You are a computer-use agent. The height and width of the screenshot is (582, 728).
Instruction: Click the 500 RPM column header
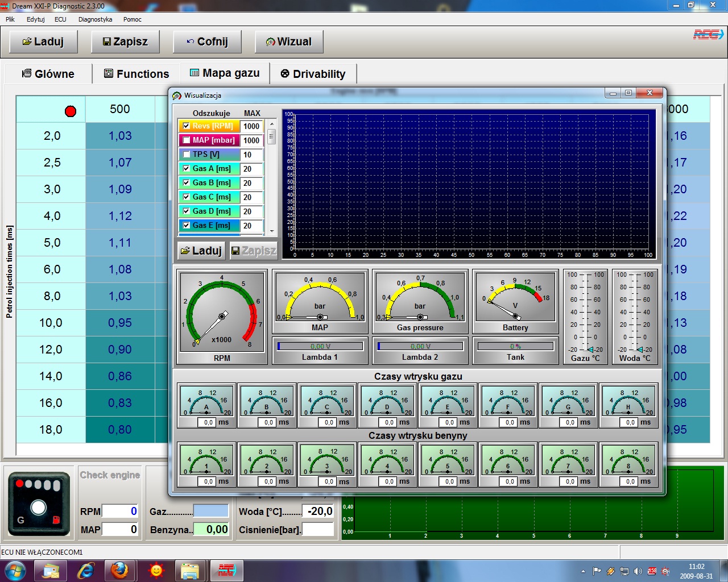click(120, 109)
